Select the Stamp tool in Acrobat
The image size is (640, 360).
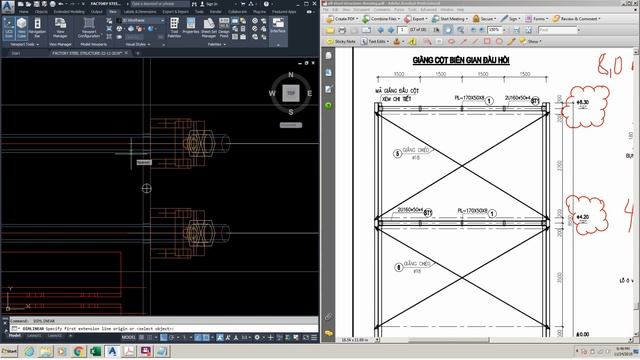coord(397,42)
